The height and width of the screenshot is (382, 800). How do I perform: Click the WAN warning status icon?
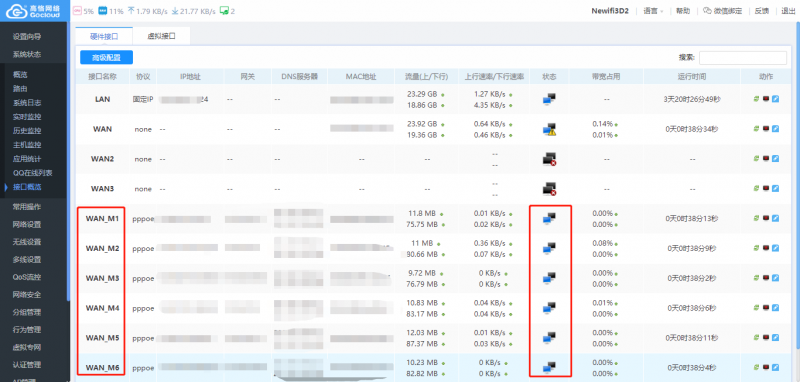pos(549,129)
